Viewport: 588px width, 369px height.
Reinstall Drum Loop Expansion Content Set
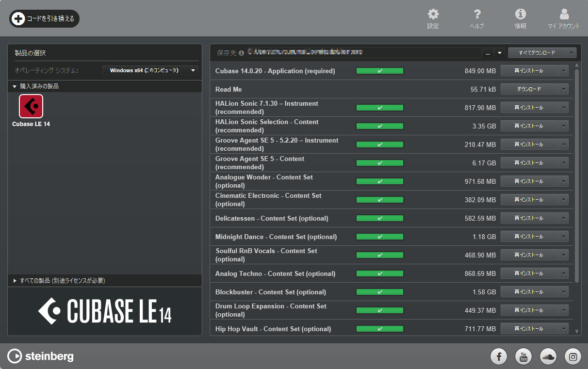coord(529,310)
